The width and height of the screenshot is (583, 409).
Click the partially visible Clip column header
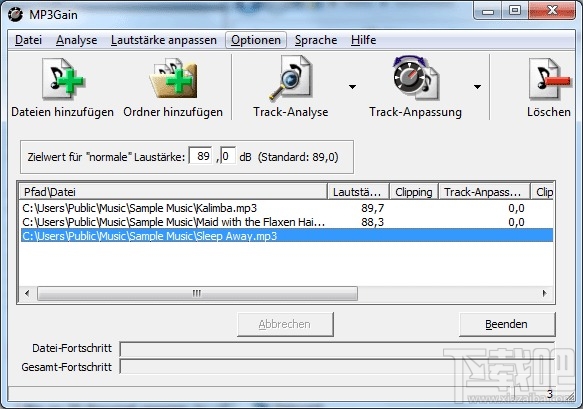click(543, 192)
